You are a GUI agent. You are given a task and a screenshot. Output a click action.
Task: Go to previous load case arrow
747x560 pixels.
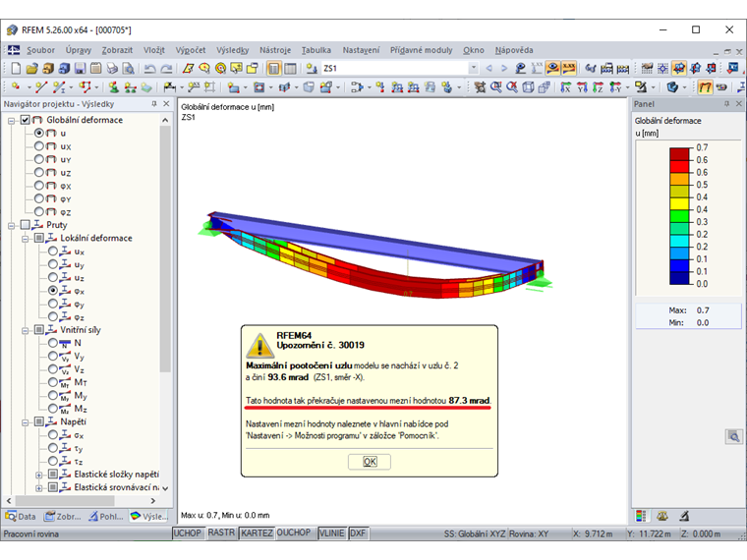pos(488,68)
